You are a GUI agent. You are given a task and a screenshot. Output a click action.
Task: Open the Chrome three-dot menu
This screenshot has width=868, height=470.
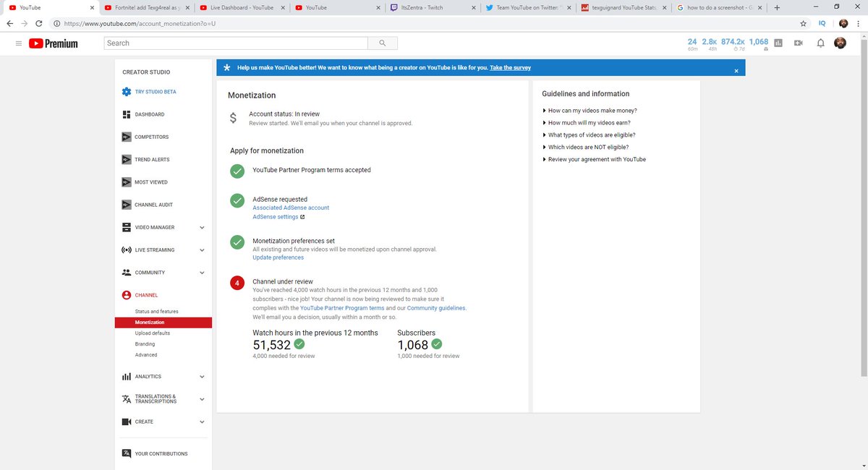pos(859,23)
